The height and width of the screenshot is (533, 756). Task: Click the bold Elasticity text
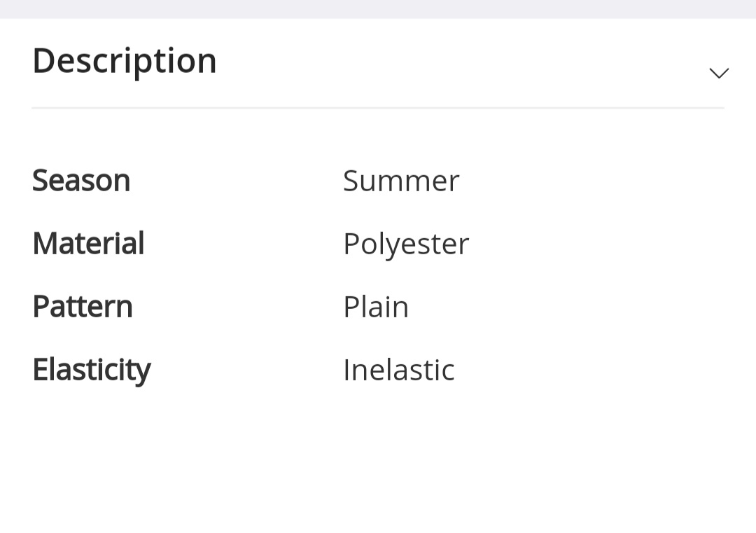pos(92,370)
